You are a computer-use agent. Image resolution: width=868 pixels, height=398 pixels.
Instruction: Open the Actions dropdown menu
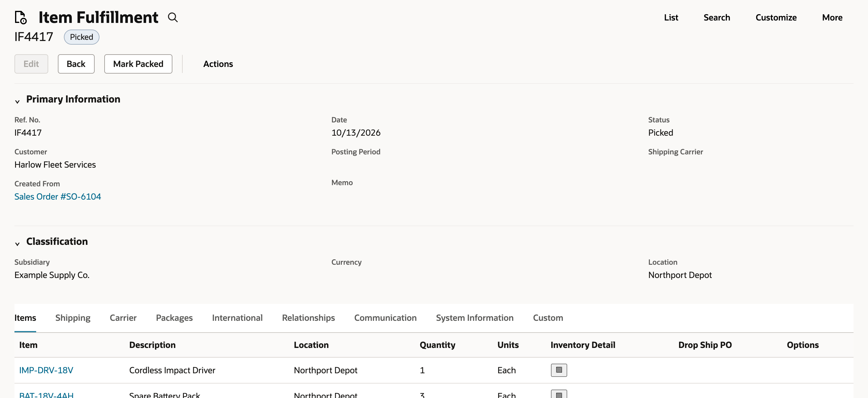pos(218,64)
